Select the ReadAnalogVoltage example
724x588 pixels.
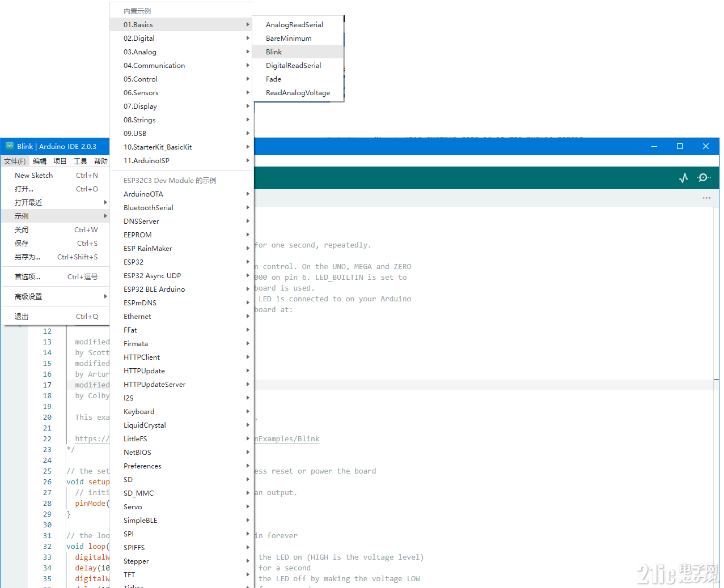point(298,93)
